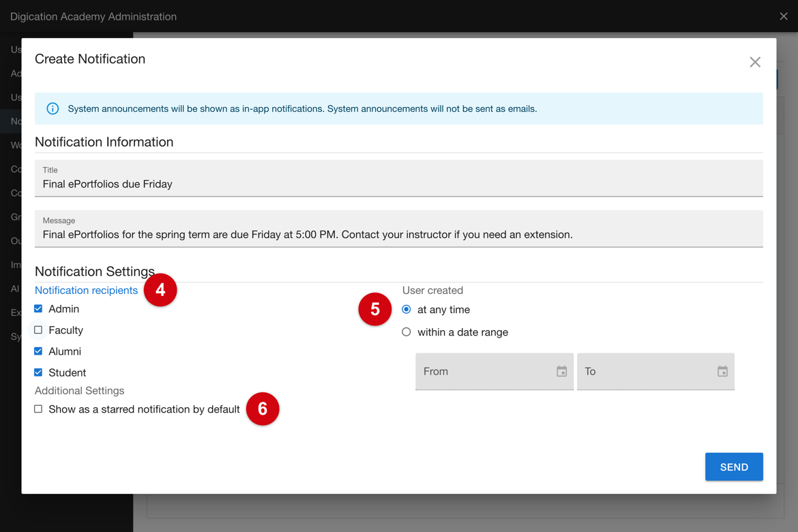Screen dimensions: 798x532
Task: Click the From date field
Action: click(494, 372)
